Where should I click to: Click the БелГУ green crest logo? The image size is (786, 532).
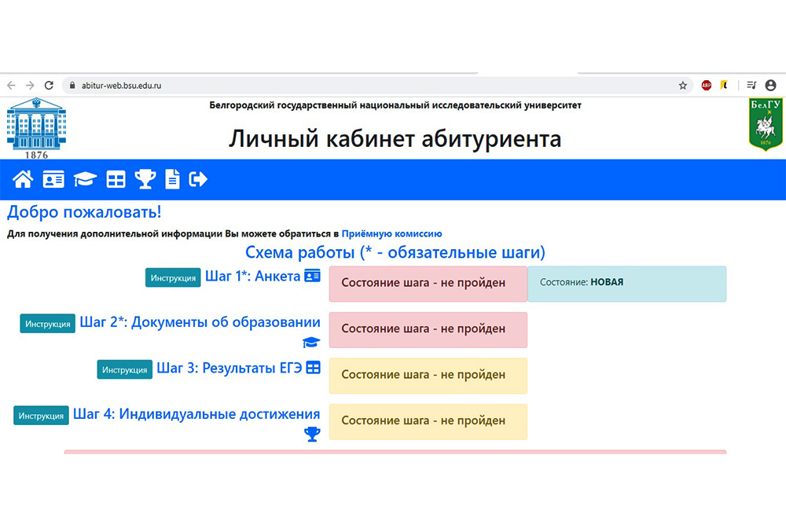(766, 124)
